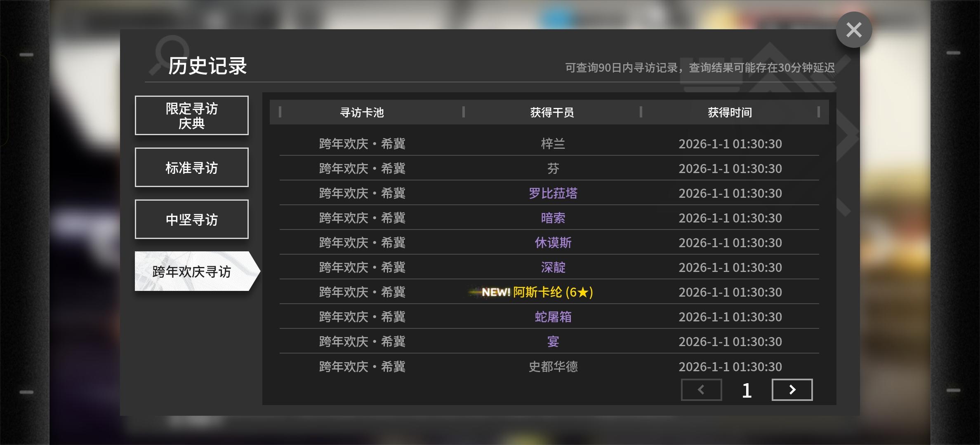Click the 史都华德 operator record

click(553, 366)
